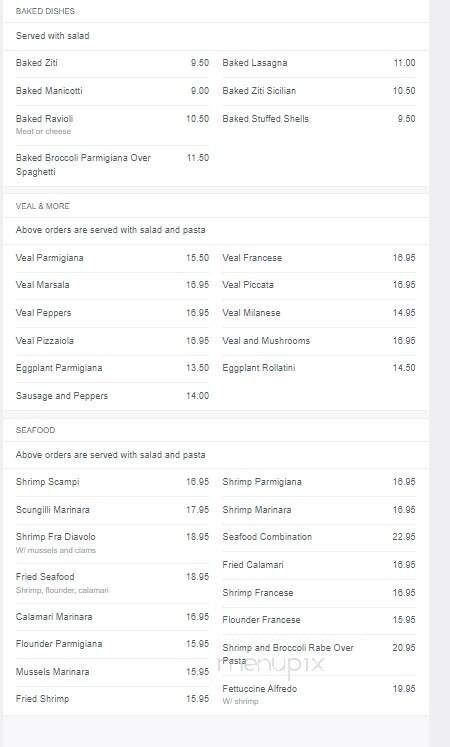Screen dimensions: 450x747
Task: Select the Veal Parmigiana item
Action: click(112, 258)
